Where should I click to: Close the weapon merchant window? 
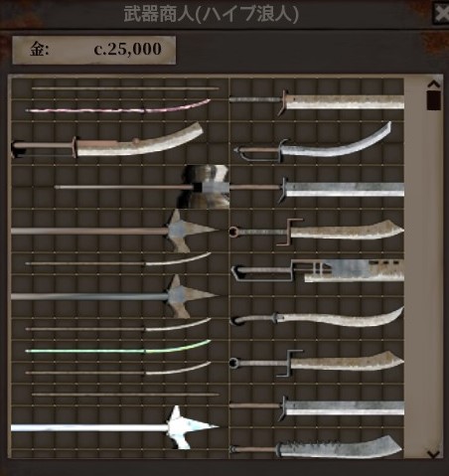pyautogui.click(x=441, y=14)
